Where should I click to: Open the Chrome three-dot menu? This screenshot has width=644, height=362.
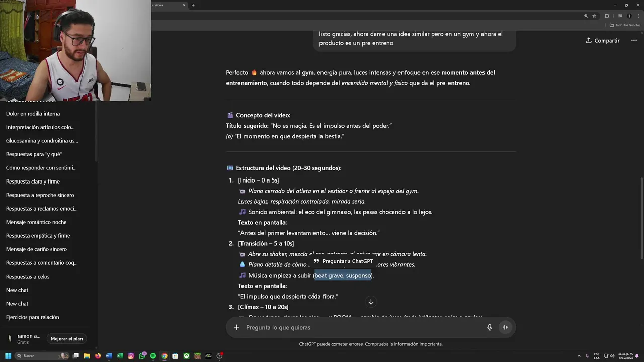(637, 16)
